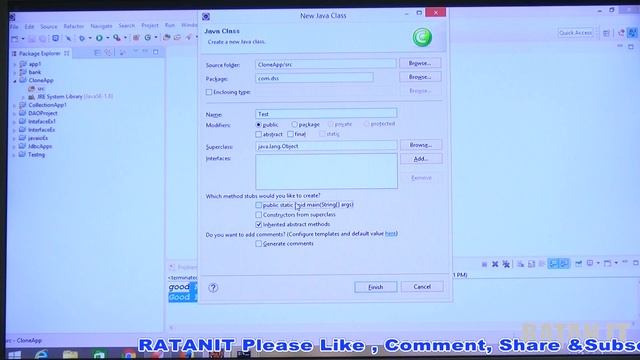Click Add button for Interfaces
640x360 pixels.
point(421,159)
